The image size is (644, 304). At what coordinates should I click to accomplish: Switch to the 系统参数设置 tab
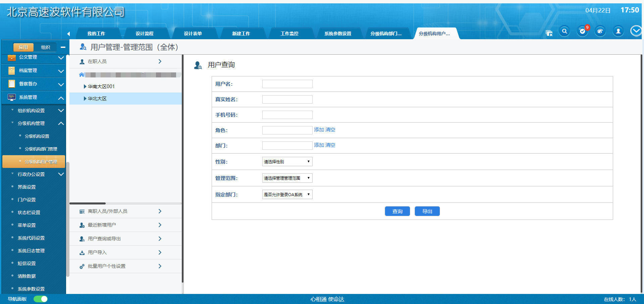coord(338,34)
